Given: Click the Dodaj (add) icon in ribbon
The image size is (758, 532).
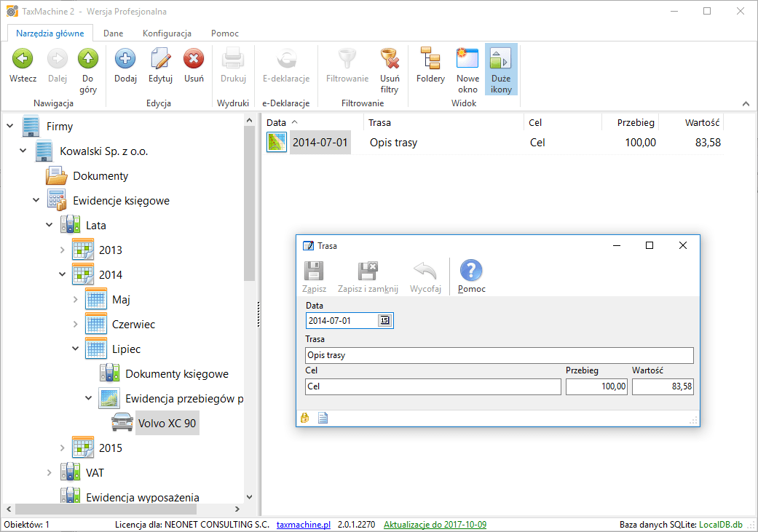Looking at the screenshot, I should [125, 60].
